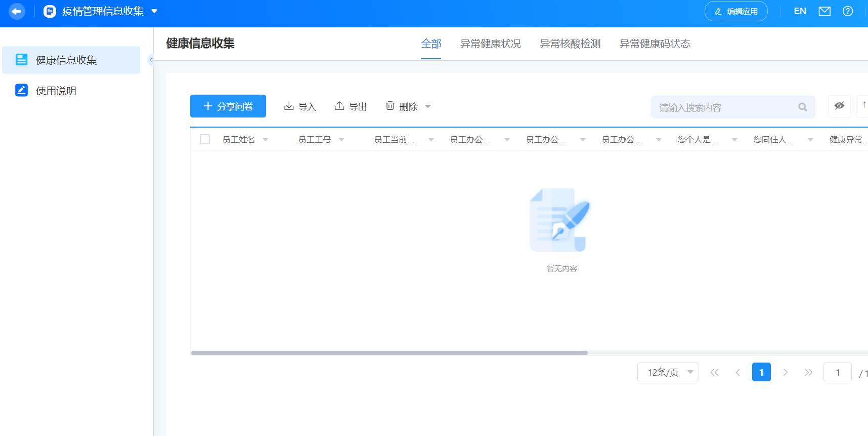Click the 删除 trash button
This screenshot has height=436, width=868.
[x=402, y=106]
